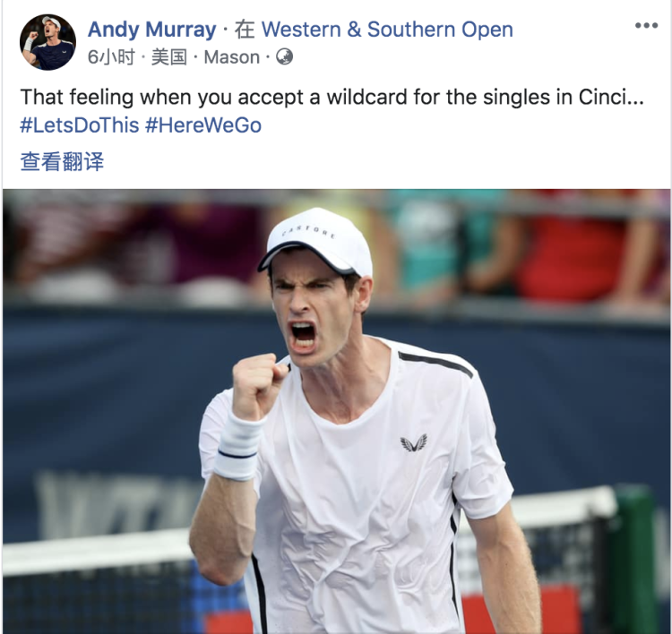Click the Castore wings logo on shirt
This screenshot has height=634, width=672.
coord(414,442)
